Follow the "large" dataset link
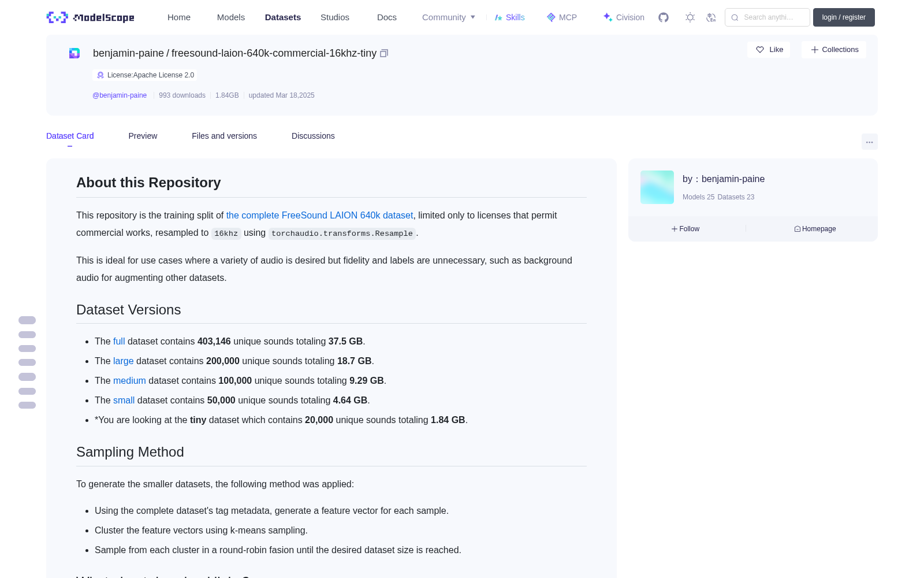This screenshot has width=924, height=578. 123,361
